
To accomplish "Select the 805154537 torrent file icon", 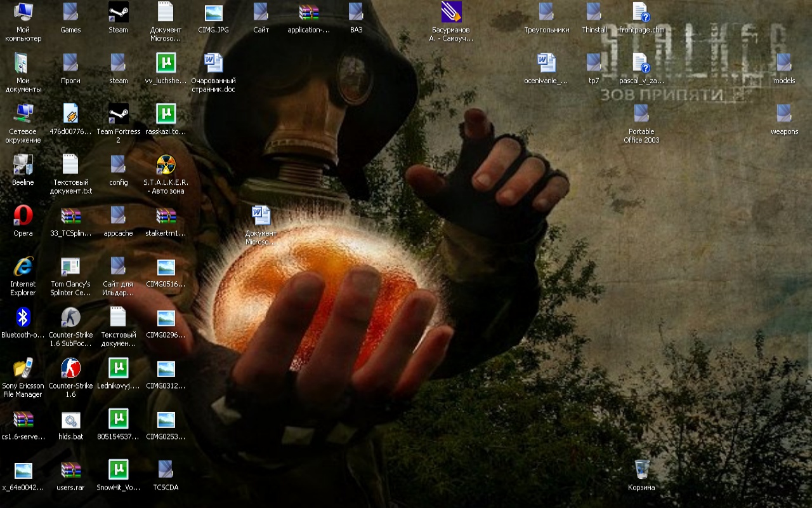I will pyautogui.click(x=118, y=418).
